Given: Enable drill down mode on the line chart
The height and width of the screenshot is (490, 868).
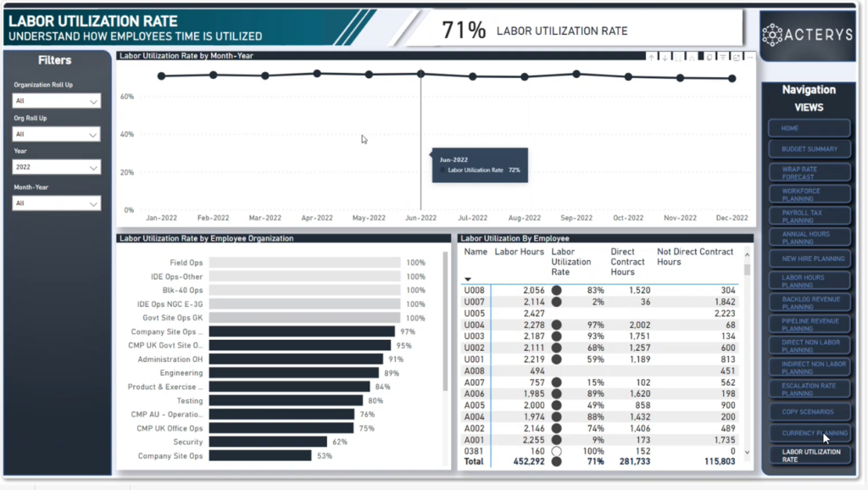Looking at the screenshot, I should (x=665, y=56).
